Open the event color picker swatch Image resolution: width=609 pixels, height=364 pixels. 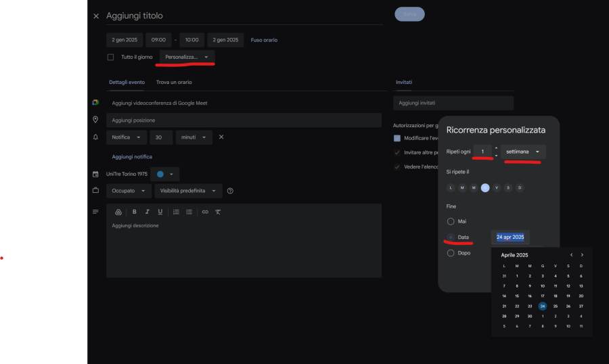coord(165,174)
